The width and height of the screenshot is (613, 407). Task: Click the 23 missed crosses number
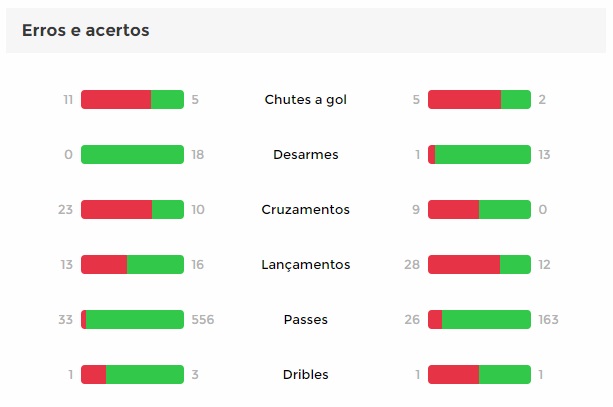[66, 210]
